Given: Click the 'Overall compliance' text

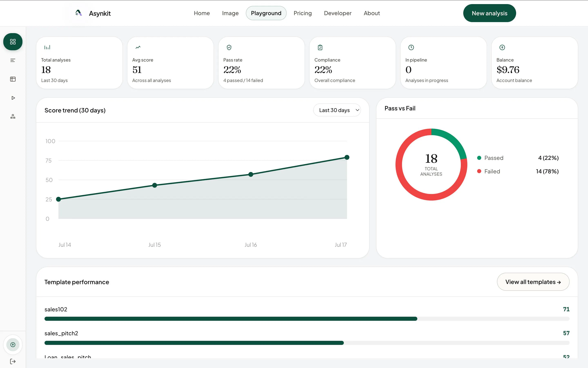Looking at the screenshot, I should coord(335,80).
